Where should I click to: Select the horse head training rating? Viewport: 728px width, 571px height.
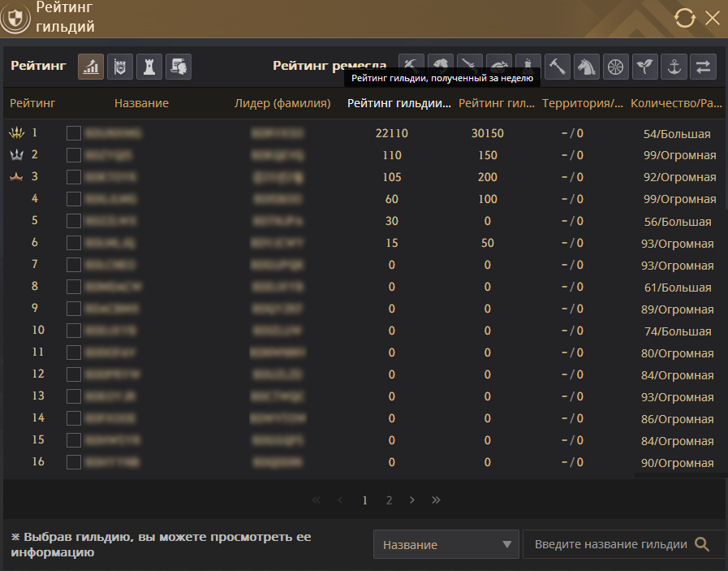click(587, 67)
